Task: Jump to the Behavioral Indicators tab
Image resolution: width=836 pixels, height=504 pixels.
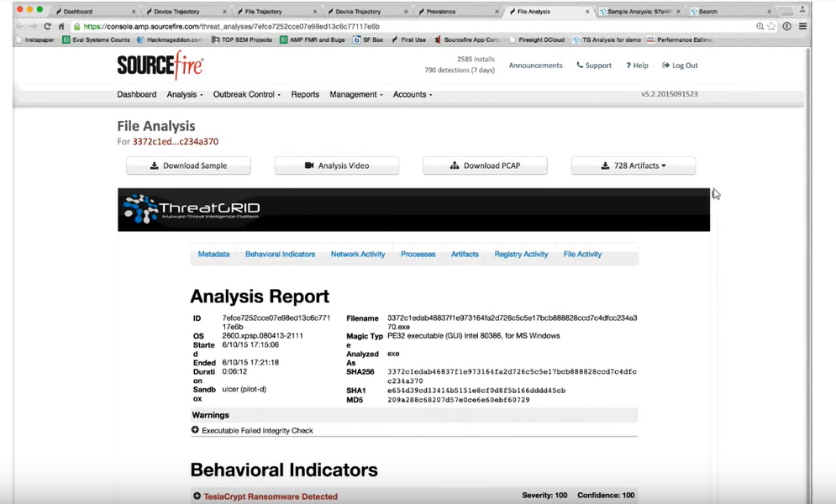Action: pyautogui.click(x=280, y=255)
